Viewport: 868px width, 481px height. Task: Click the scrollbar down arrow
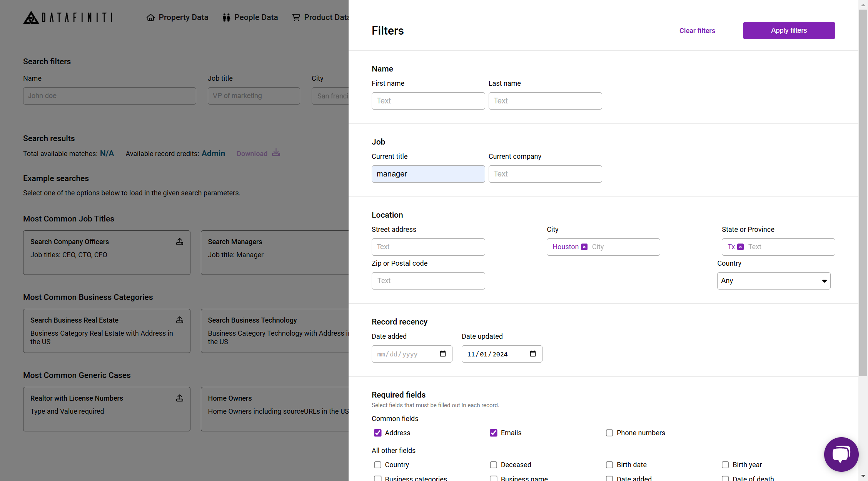(863, 477)
